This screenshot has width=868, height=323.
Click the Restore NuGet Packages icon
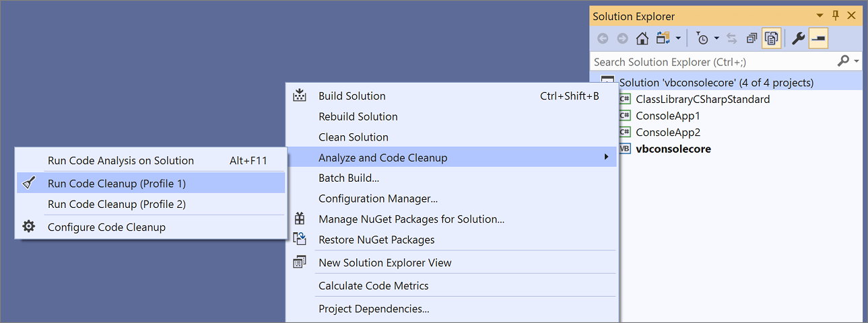(x=300, y=239)
